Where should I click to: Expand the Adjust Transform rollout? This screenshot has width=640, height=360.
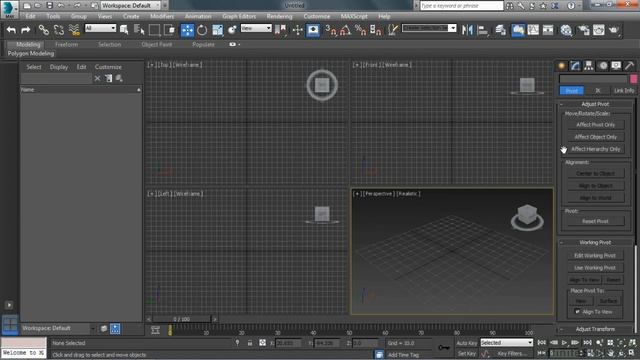[x=596, y=329]
